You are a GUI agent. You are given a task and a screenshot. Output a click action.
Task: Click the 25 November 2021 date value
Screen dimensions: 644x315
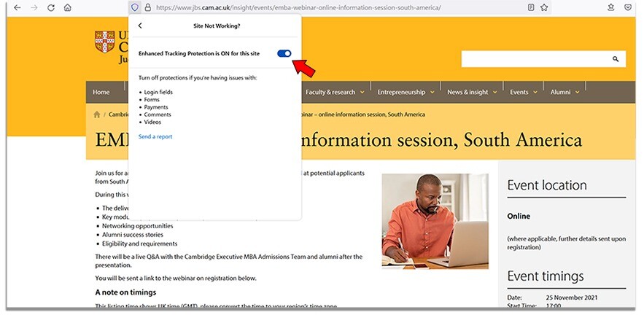[x=572, y=297]
